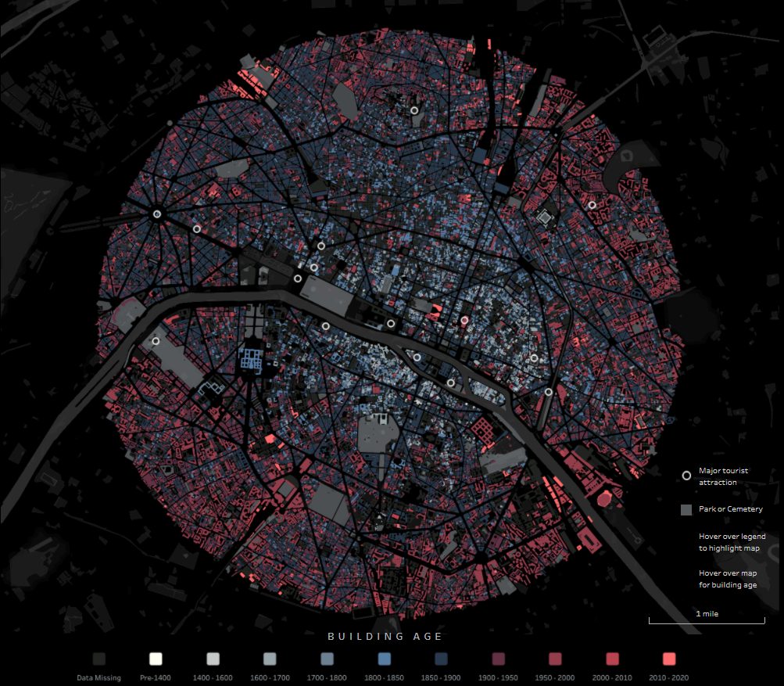Pick the 2010 - 2020 red color swatch
This screenshot has width=784, height=686.
pos(671,659)
